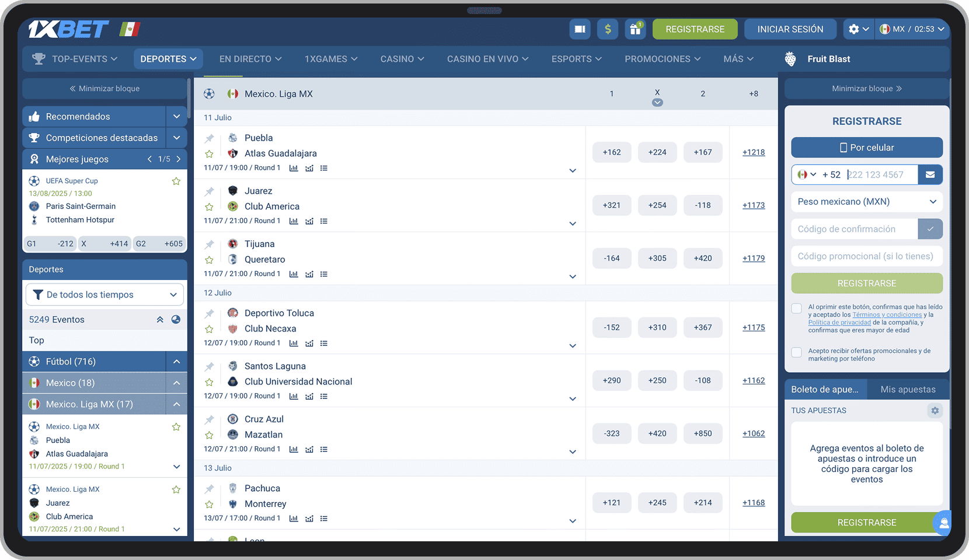Open the CASINO menu
The width and height of the screenshot is (969, 560).
point(402,59)
